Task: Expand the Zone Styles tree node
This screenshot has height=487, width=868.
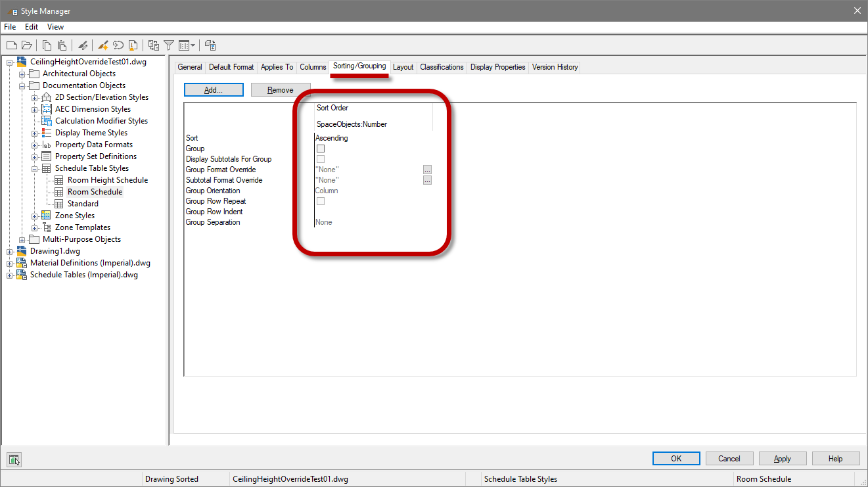Action: click(x=34, y=215)
